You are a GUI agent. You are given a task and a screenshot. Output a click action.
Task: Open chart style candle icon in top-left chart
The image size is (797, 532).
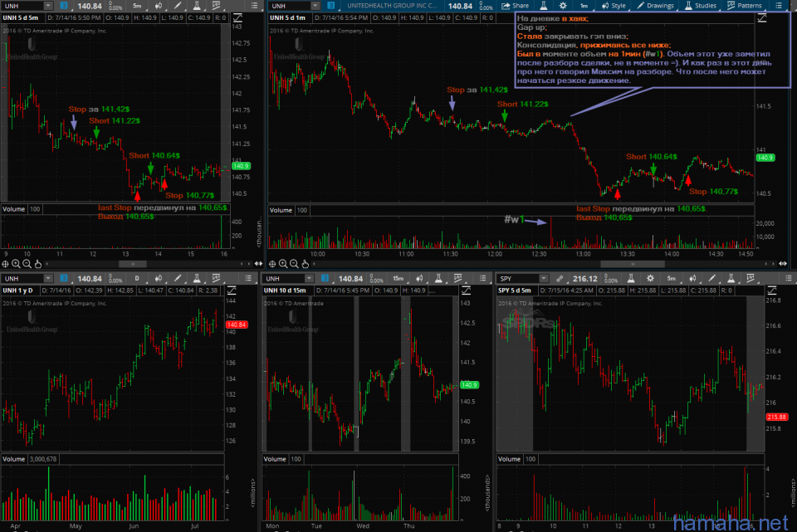coord(158,6)
